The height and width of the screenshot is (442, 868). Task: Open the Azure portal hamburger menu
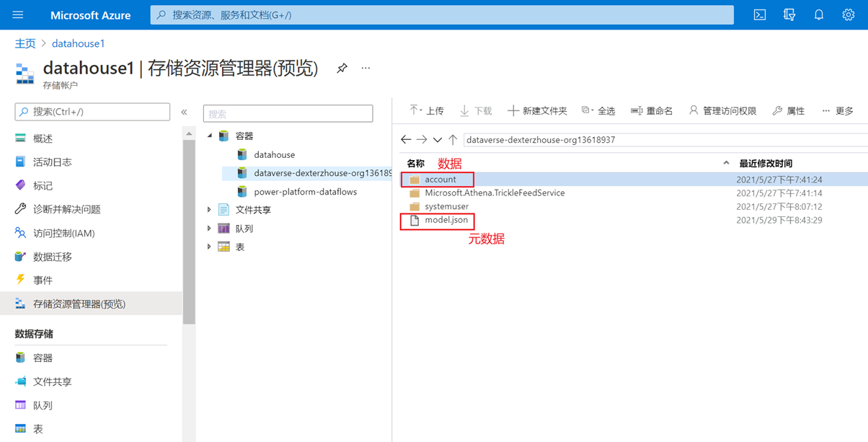[18, 14]
